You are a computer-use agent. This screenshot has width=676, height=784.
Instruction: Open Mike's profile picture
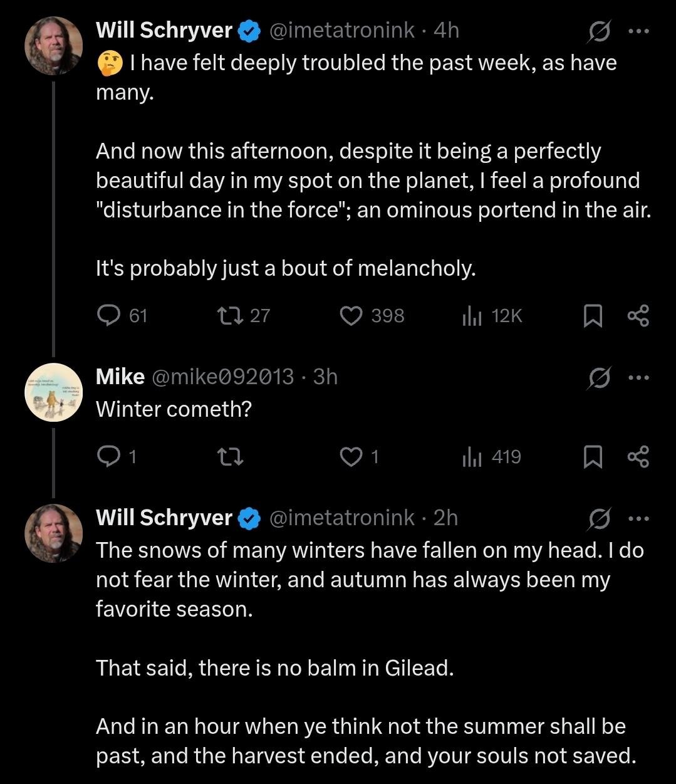click(53, 392)
